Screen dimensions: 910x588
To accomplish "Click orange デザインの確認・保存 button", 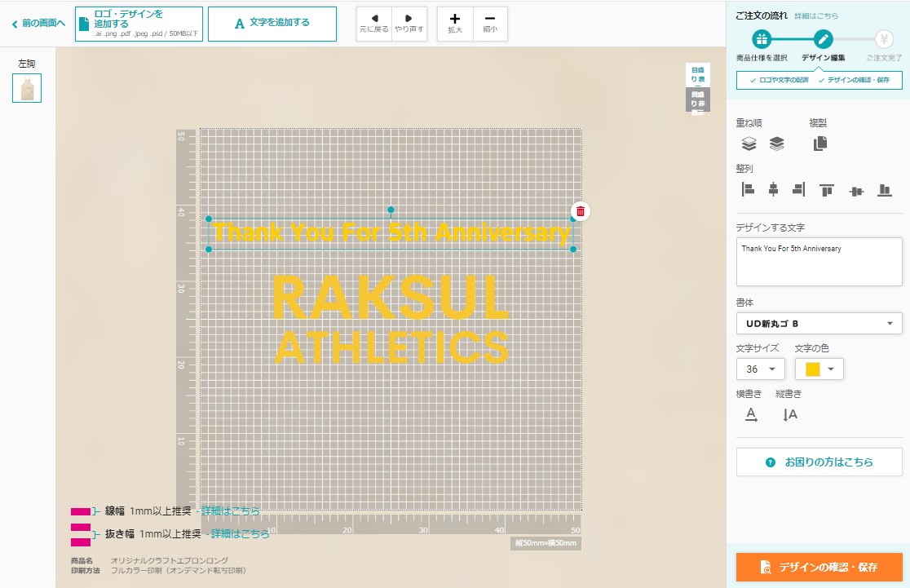I will [x=819, y=567].
